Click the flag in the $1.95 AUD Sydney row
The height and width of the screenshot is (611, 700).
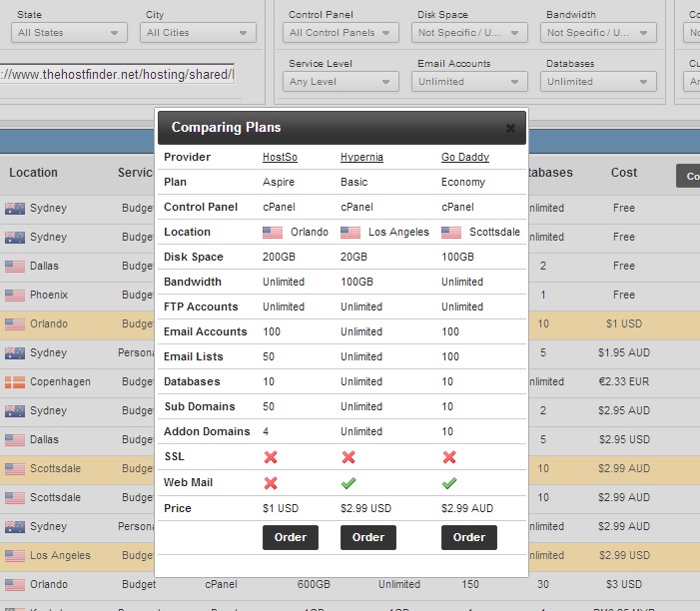pos(15,353)
